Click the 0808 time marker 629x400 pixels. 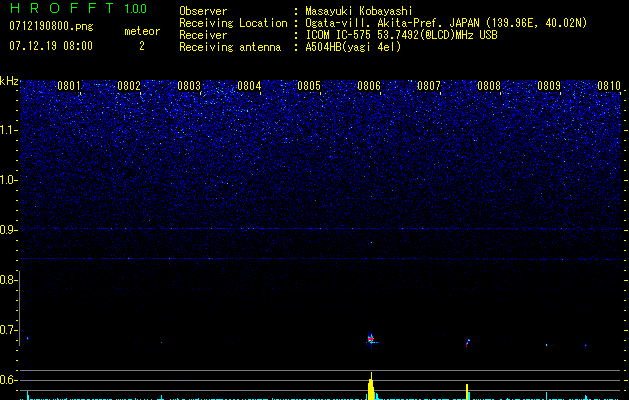489,86
